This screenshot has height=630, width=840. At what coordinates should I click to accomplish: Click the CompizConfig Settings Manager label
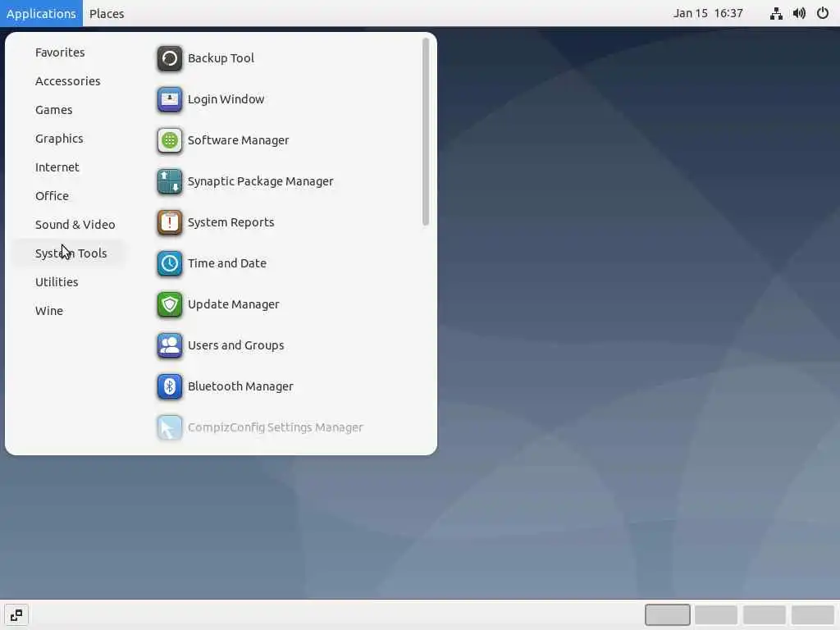coord(276,427)
